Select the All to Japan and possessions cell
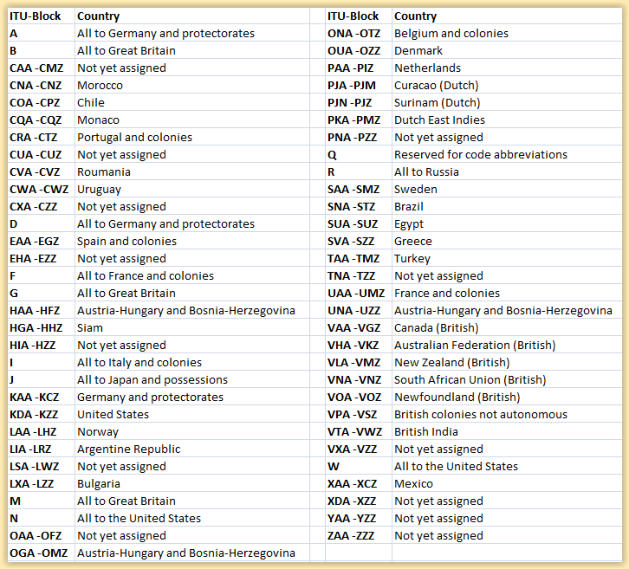The width and height of the screenshot is (629, 569). [152, 380]
